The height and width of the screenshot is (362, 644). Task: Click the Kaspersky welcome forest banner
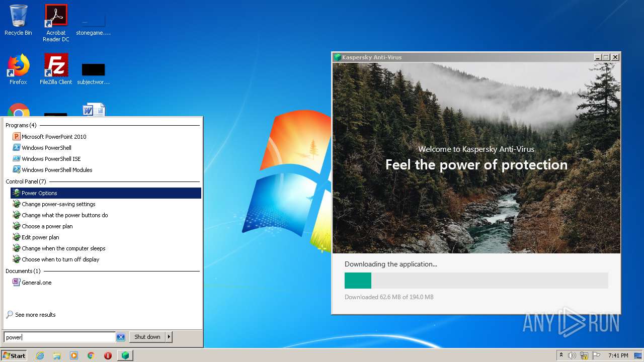(x=476, y=158)
